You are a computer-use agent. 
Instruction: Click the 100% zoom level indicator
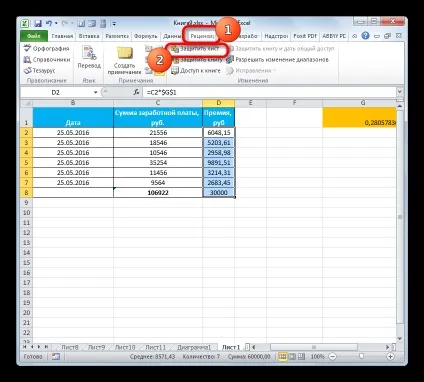click(x=317, y=357)
